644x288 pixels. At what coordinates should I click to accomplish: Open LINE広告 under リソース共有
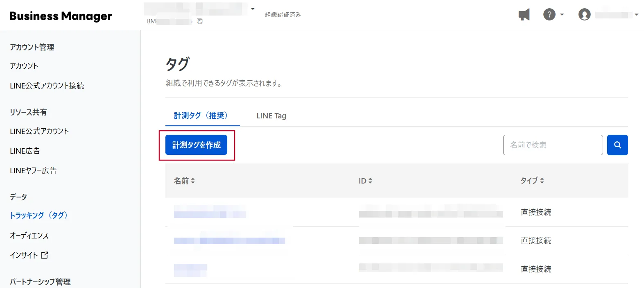tap(25, 151)
